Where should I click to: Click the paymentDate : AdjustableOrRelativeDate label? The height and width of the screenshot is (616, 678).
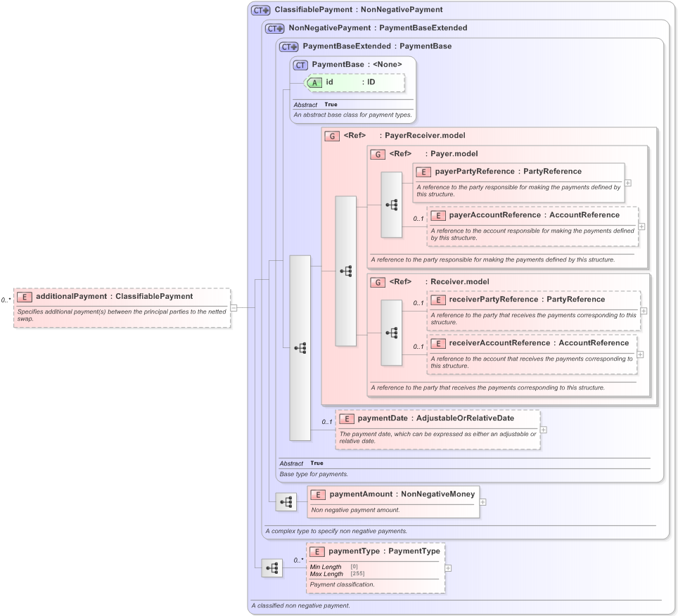(x=436, y=418)
